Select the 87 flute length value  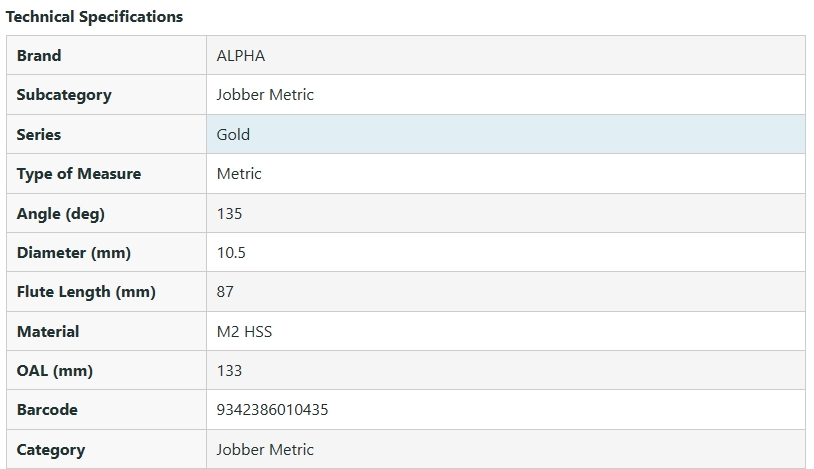(225, 292)
